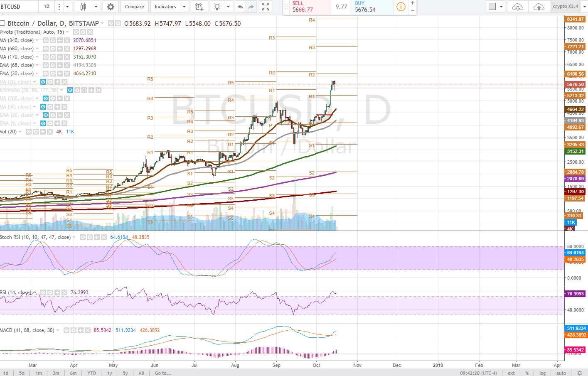Toggle logarithmic scale
588x376 pixels.
(x=542, y=373)
